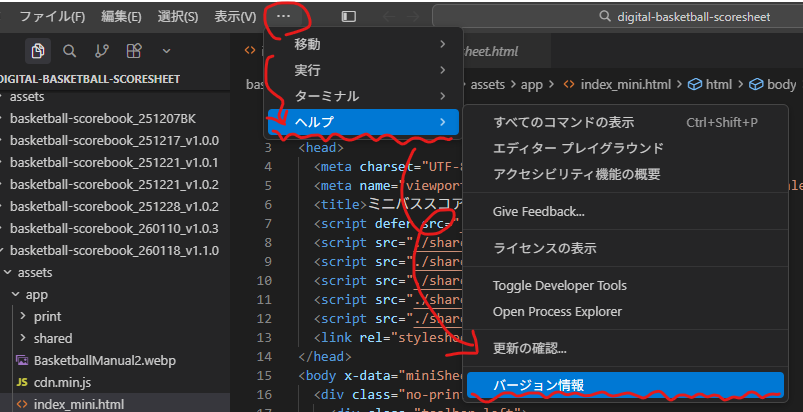Expand folder basketball-scorebook_251221_v1.0.2
The width and height of the screenshot is (803, 412).
pyautogui.click(x=115, y=185)
